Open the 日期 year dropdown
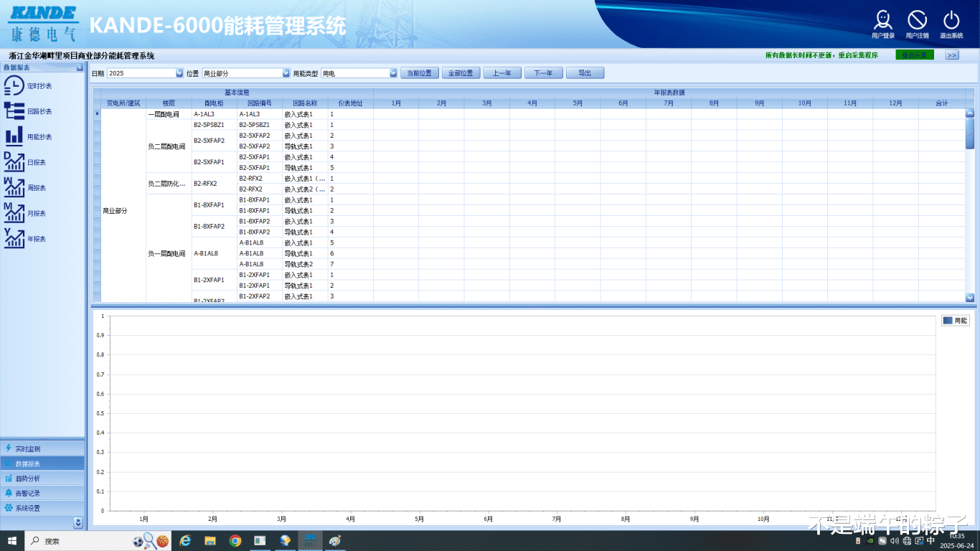Viewport: 980px width, 551px height. click(x=179, y=73)
